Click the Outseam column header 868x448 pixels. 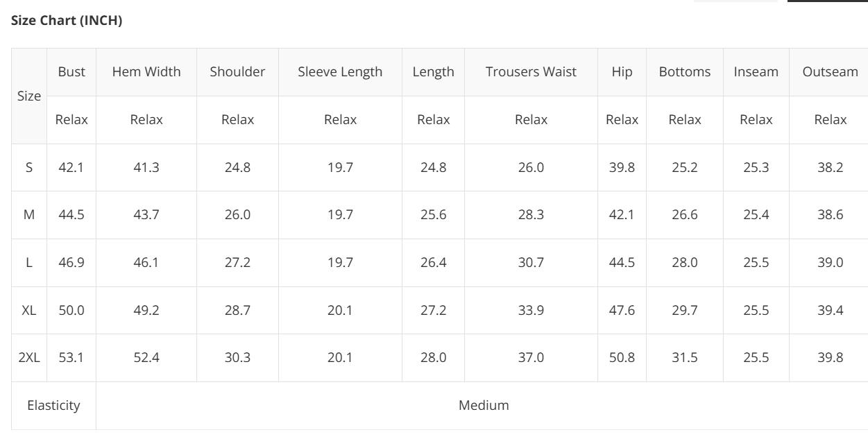830,71
